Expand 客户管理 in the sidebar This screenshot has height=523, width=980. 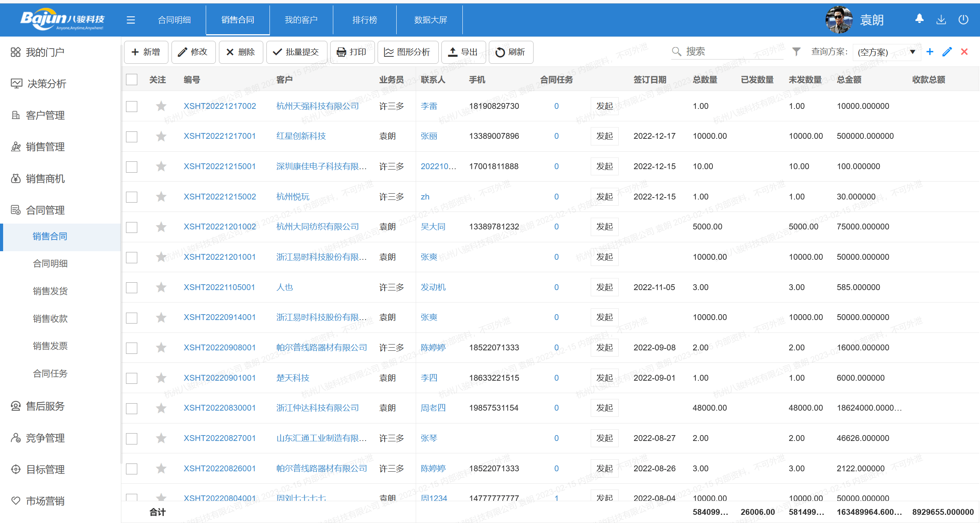(x=45, y=115)
